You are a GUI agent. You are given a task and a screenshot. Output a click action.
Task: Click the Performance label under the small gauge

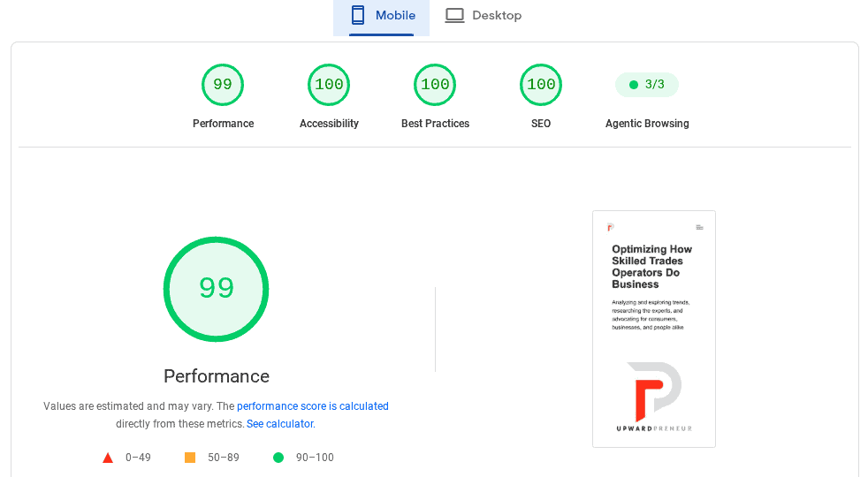pyautogui.click(x=223, y=124)
